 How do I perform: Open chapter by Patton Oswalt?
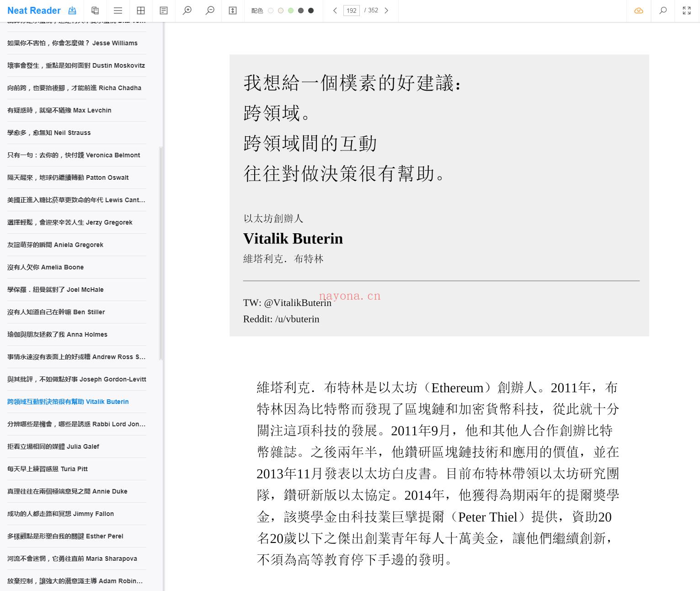(x=77, y=177)
